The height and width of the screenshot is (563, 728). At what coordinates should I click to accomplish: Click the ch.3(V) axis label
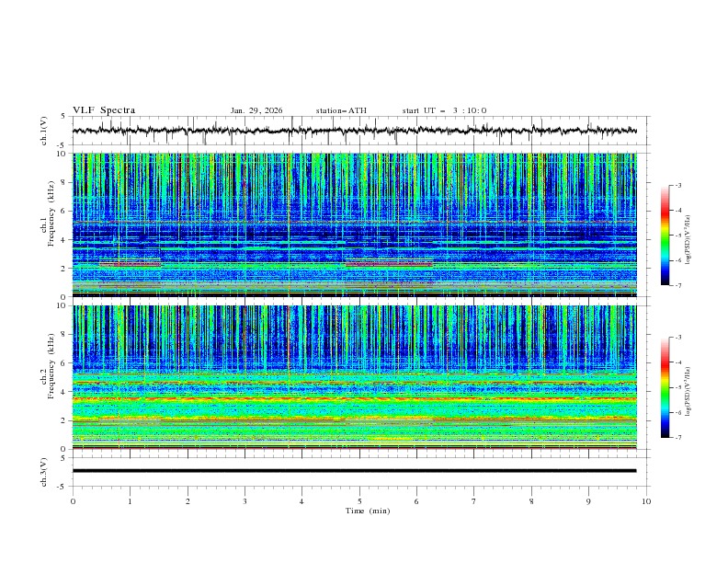44,472
